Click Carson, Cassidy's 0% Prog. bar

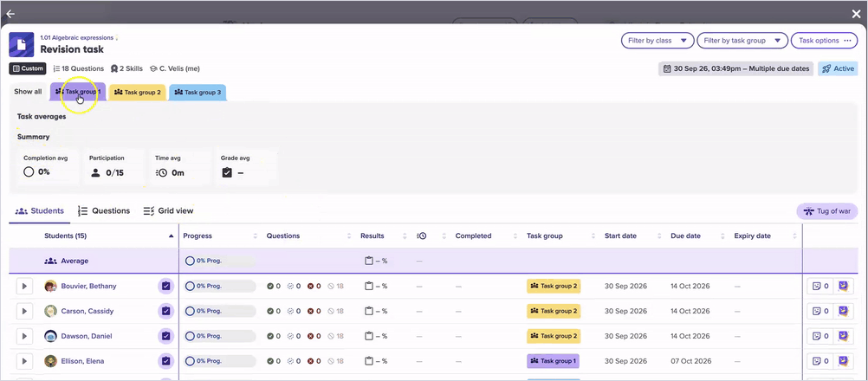coord(220,312)
